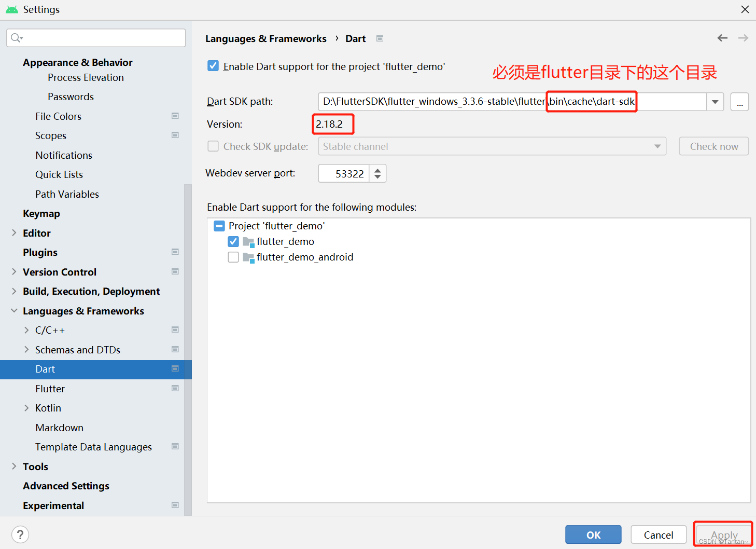This screenshot has width=756, height=549.
Task: Select the Passwords item
Action: pos(71,97)
